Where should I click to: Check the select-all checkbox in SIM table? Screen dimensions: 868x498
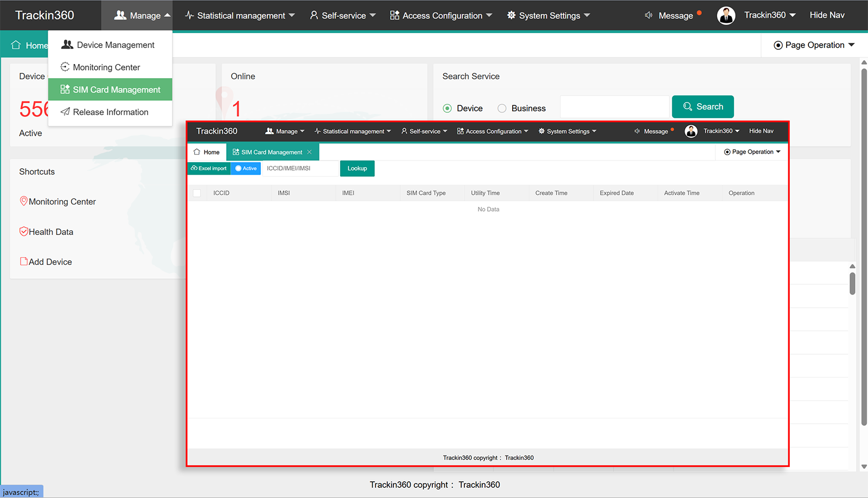pos(197,193)
